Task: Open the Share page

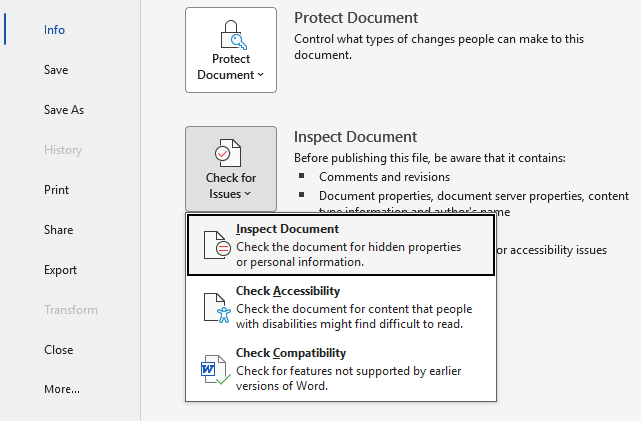Action: [58, 230]
